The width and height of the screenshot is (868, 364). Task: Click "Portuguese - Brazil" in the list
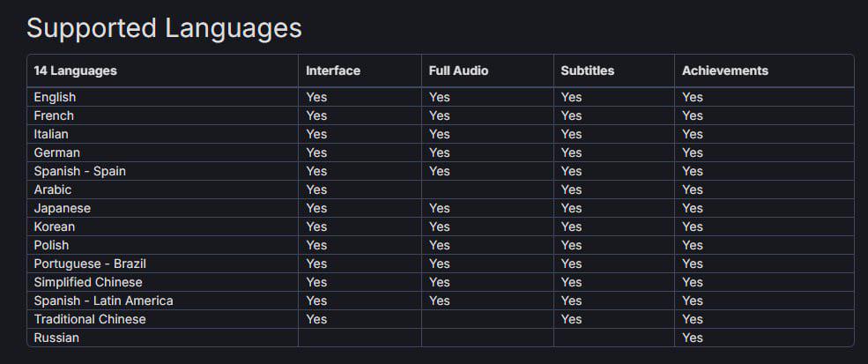(x=90, y=264)
